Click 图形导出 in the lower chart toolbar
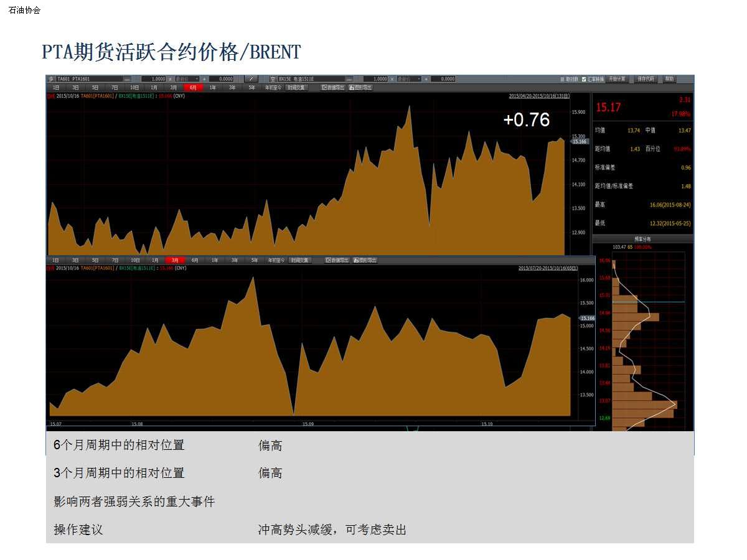The image size is (747, 560). pos(365,260)
